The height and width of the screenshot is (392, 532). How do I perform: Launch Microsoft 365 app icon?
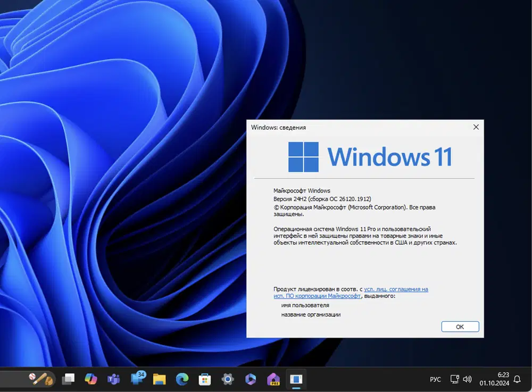click(251, 379)
